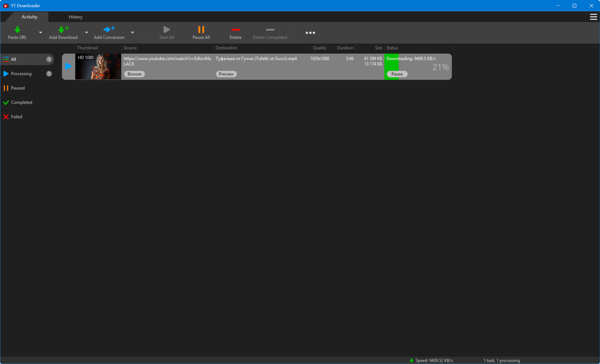The height and width of the screenshot is (364, 600).
Task: Expand the Add Download dropdown arrow
Action: (x=86, y=32)
